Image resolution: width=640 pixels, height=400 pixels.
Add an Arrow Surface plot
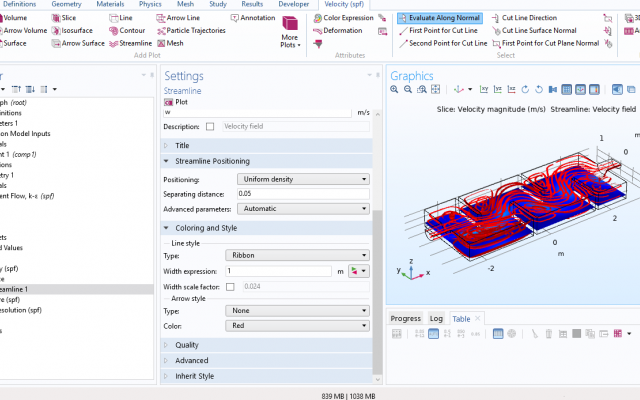(78, 43)
